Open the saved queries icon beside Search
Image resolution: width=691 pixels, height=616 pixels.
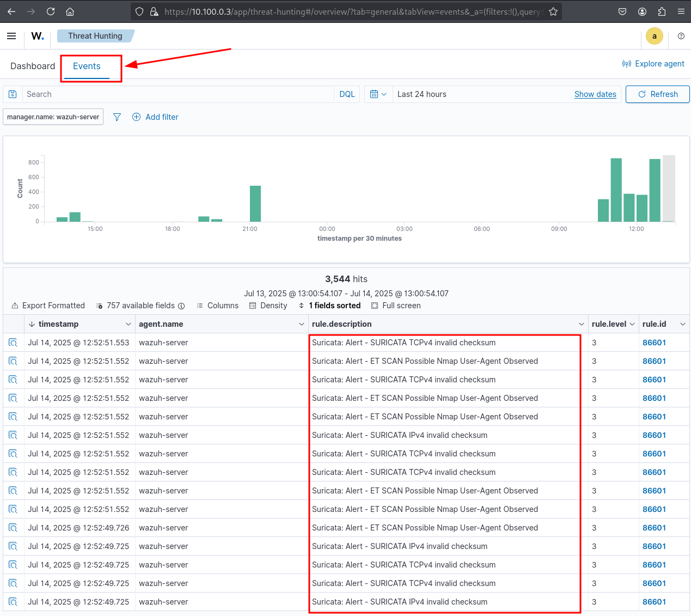point(13,94)
